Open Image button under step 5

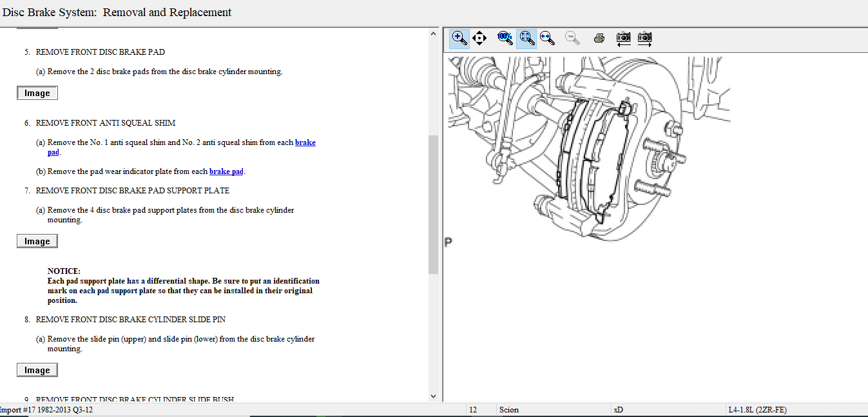point(37,93)
